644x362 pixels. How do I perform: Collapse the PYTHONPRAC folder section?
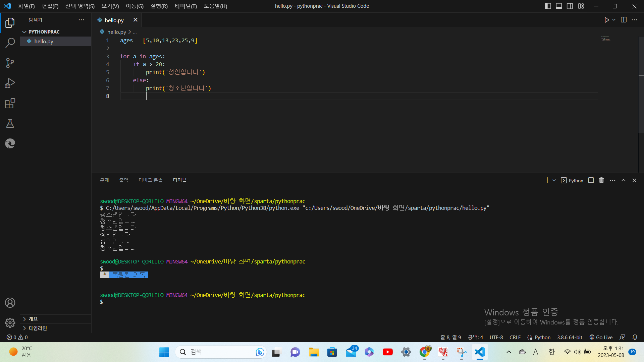[x=56, y=32]
